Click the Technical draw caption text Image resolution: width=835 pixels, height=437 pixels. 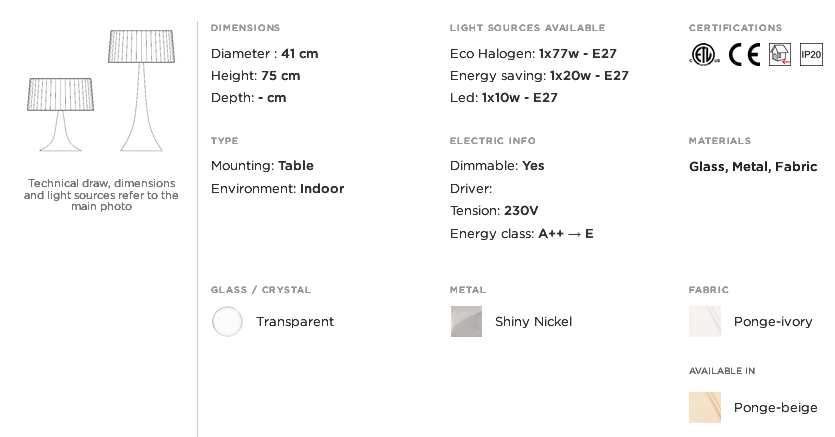pyautogui.click(x=101, y=195)
